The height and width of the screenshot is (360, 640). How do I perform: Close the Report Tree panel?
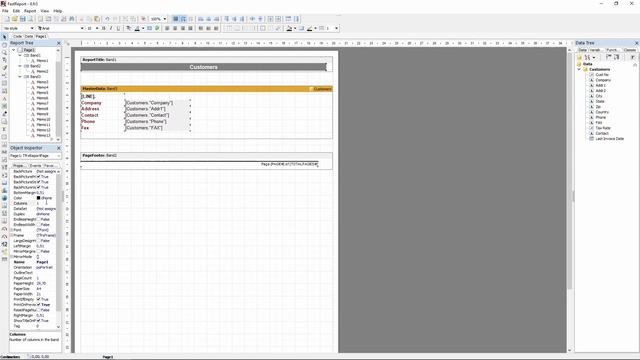click(59, 43)
